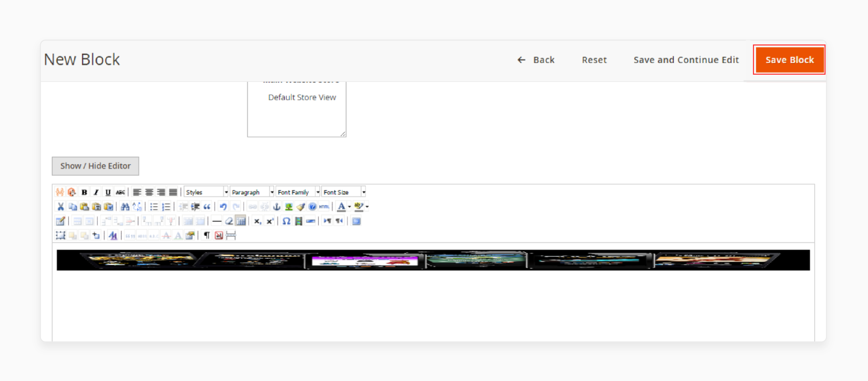Toggle absolute positioning icon
Screen dimensions: 868x381
point(96,235)
